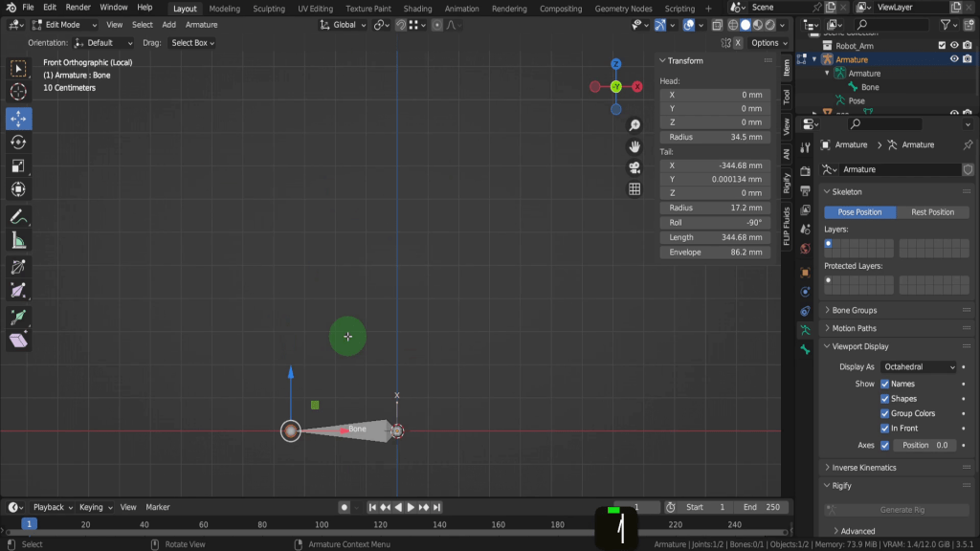The height and width of the screenshot is (551, 980).
Task: Select the Rotate tool
Action: click(18, 143)
